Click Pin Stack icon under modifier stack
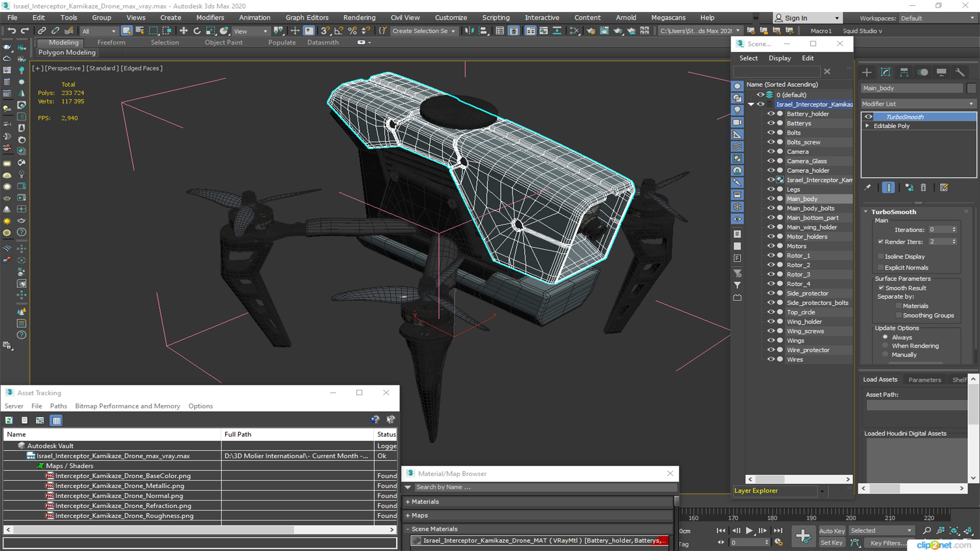The height and width of the screenshot is (551, 980). coord(868,187)
